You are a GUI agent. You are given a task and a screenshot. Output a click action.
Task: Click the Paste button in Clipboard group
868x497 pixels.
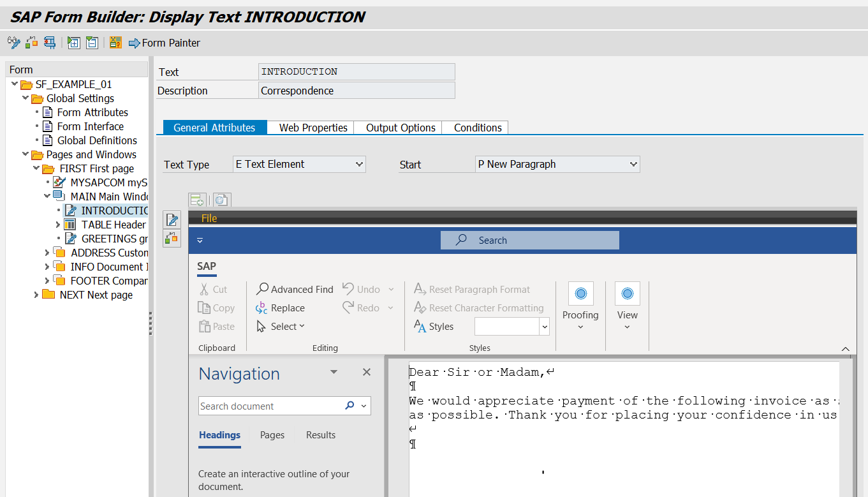pyautogui.click(x=217, y=326)
